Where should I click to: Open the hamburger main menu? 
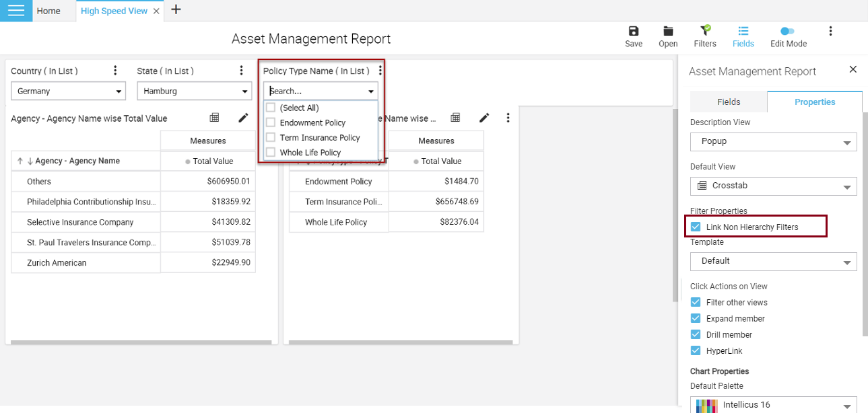pos(16,11)
